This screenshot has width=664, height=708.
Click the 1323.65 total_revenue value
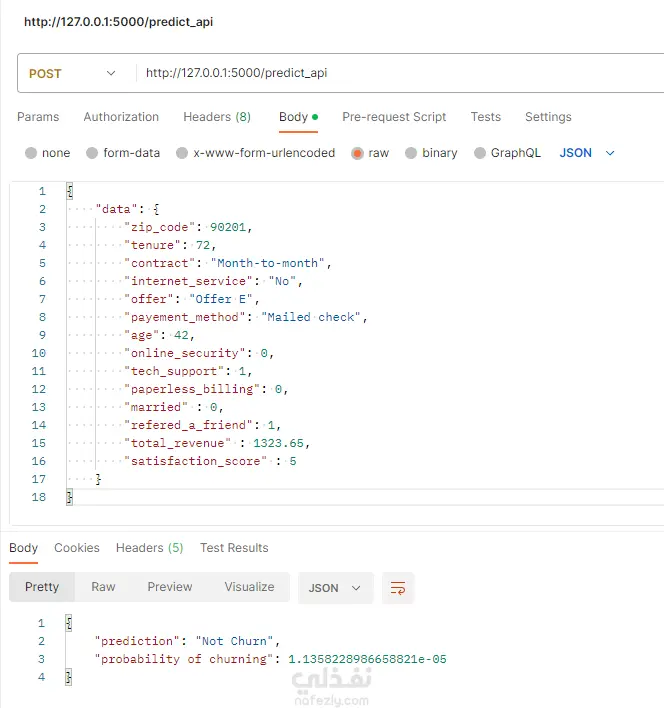[x=278, y=443]
